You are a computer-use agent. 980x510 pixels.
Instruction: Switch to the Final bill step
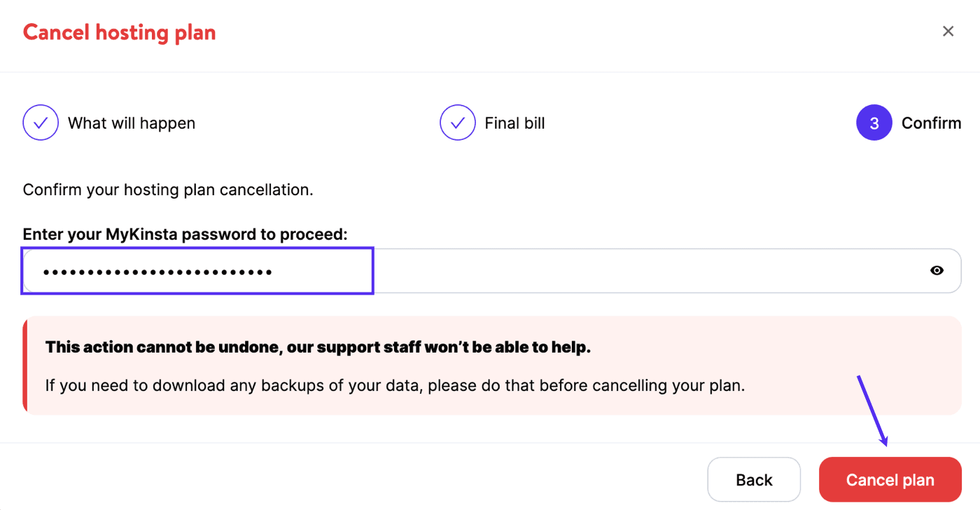tap(514, 122)
